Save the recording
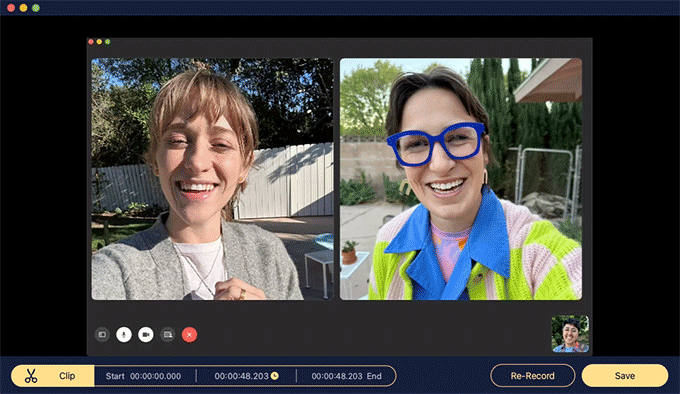 [x=624, y=376]
